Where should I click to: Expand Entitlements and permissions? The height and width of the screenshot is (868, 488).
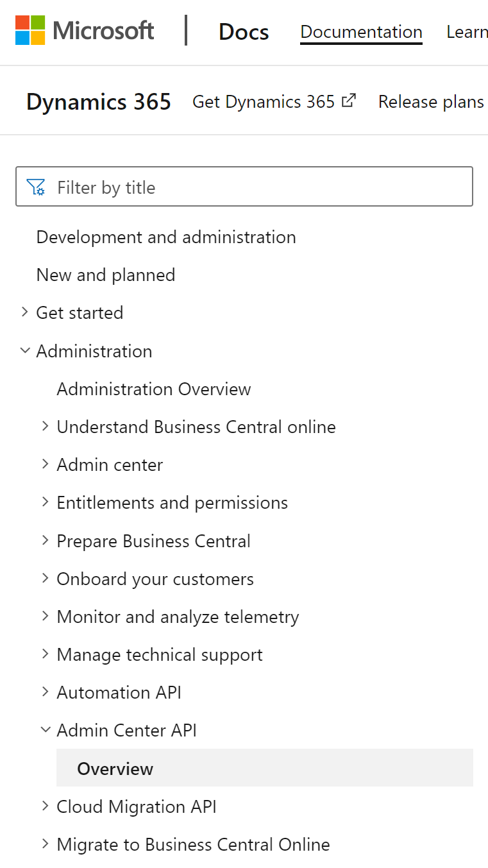(x=45, y=502)
